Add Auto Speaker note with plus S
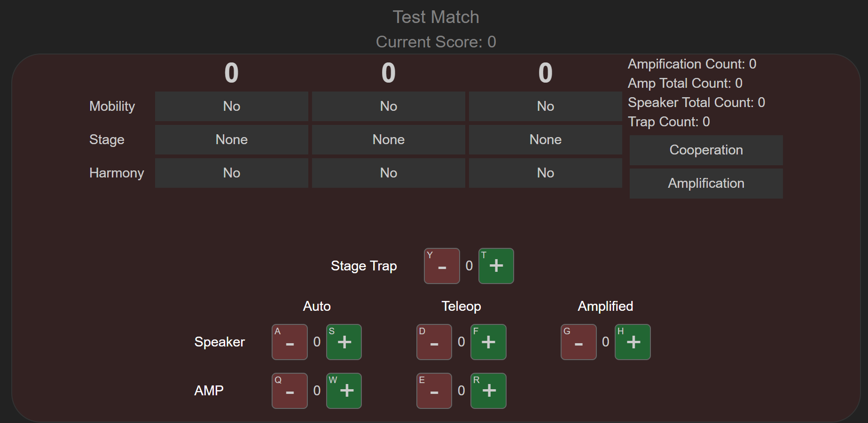Viewport: 868px width, 423px height. (x=344, y=342)
